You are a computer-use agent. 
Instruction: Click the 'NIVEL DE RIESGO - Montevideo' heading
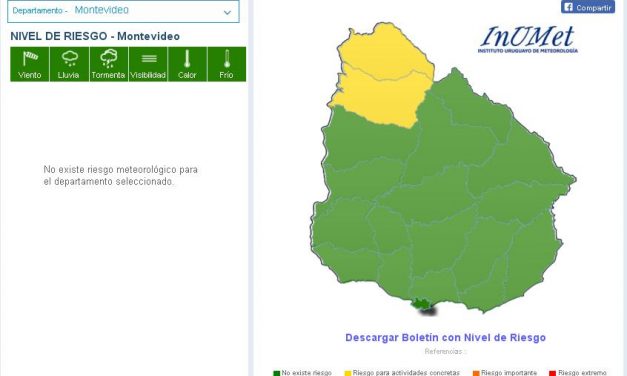tap(95, 36)
